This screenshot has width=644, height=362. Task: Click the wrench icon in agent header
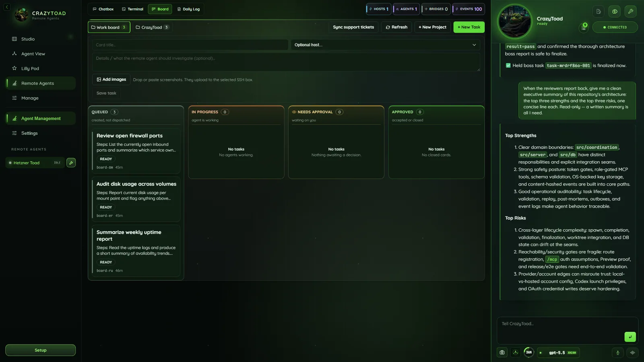pos(631,11)
